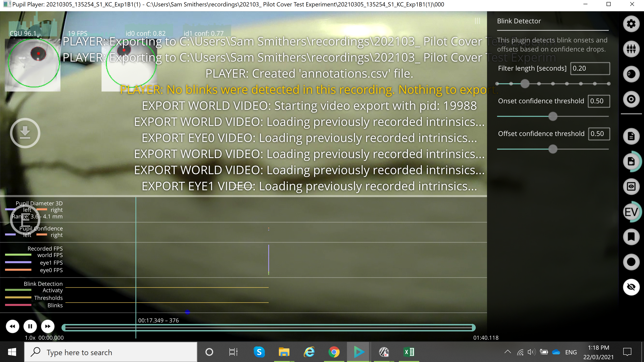The height and width of the screenshot is (362, 644).
Task: Adjust the Filter length slider handle
Action: click(525, 84)
